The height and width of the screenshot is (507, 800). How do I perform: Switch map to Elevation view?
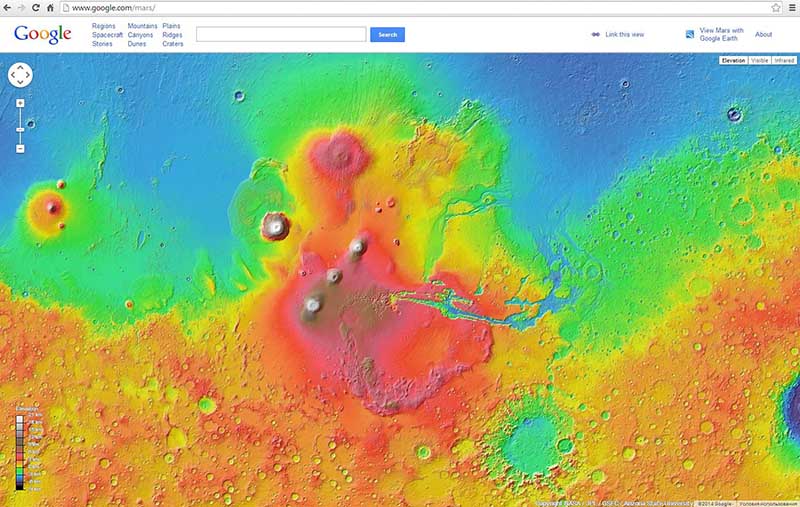[x=733, y=61]
